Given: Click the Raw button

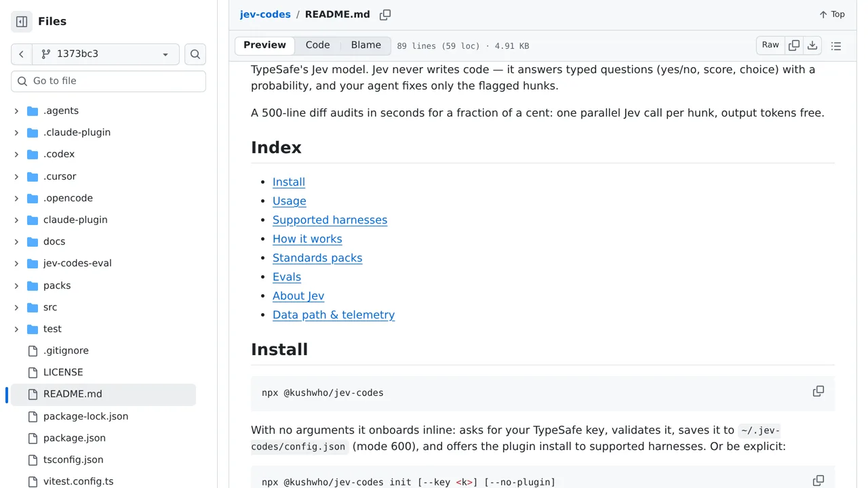Looking at the screenshot, I should 770,45.
